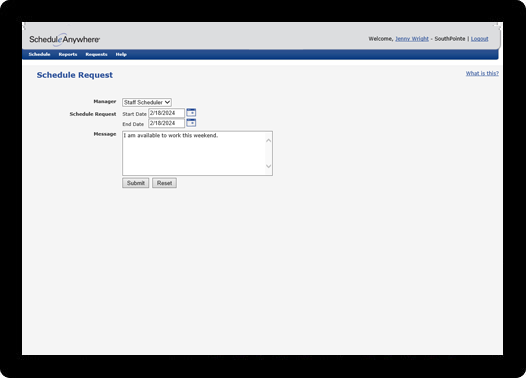
Task: Open the Reports menu
Action: (68, 54)
